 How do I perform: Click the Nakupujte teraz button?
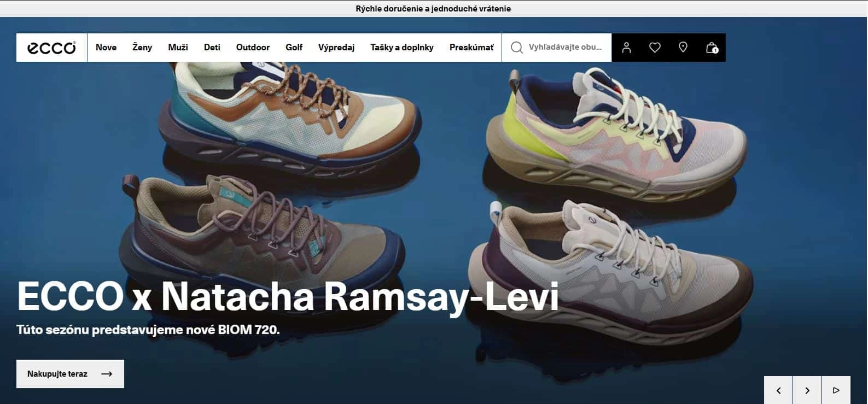click(x=70, y=374)
